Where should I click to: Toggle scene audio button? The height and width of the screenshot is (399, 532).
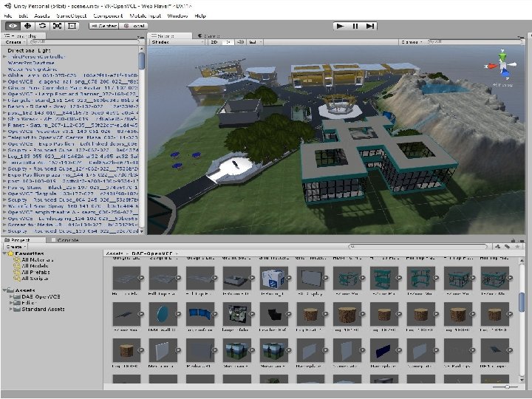(x=241, y=42)
